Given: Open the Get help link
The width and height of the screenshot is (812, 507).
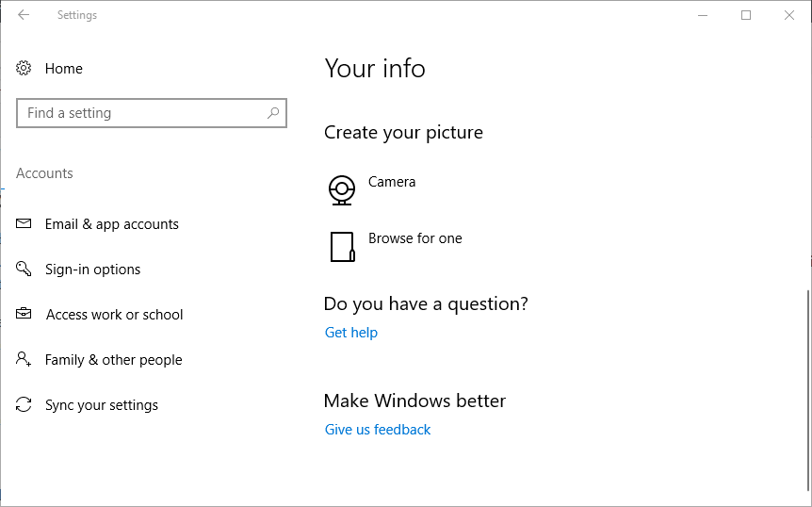Looking at the screenshot, I should tap(350, 333).
